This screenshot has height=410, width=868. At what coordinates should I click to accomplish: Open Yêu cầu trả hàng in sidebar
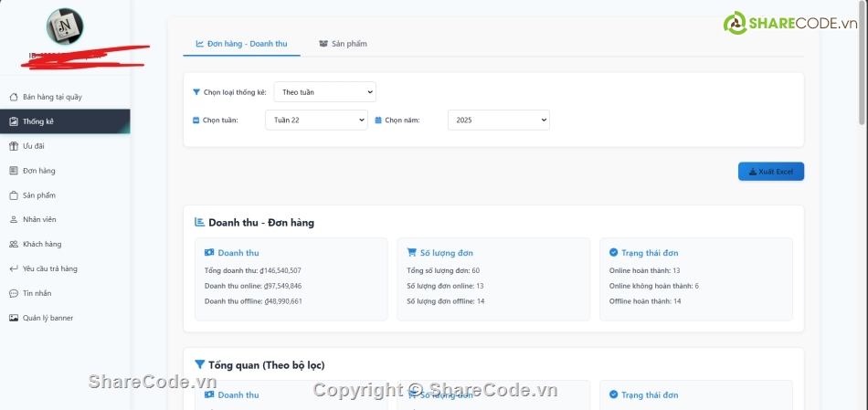click(65, 268)
